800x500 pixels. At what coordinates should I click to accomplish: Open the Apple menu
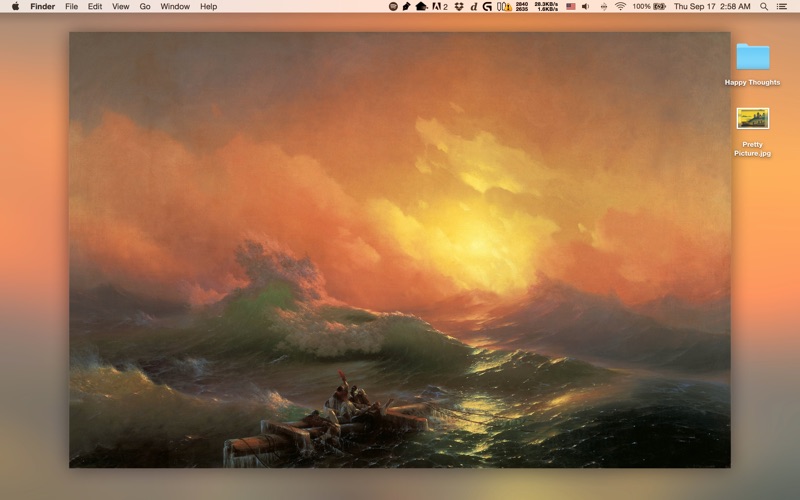(x=15, y=6)
